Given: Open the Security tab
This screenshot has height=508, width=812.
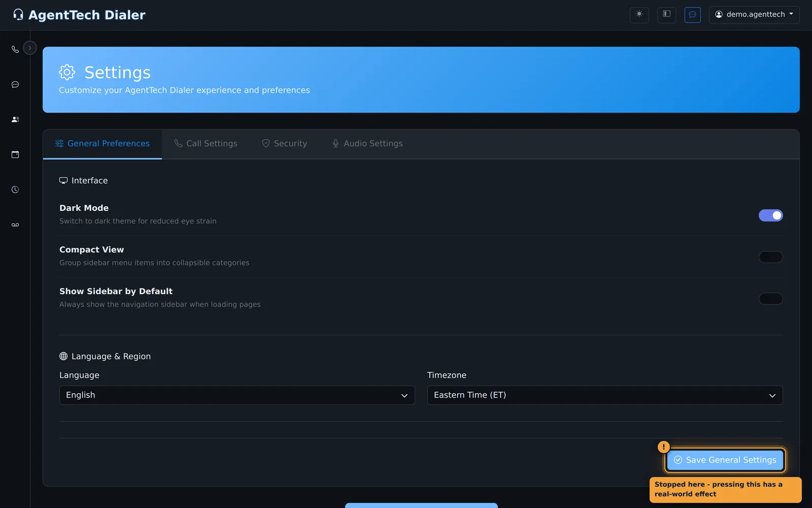Looking at the screenshot, I should [284, 144].
